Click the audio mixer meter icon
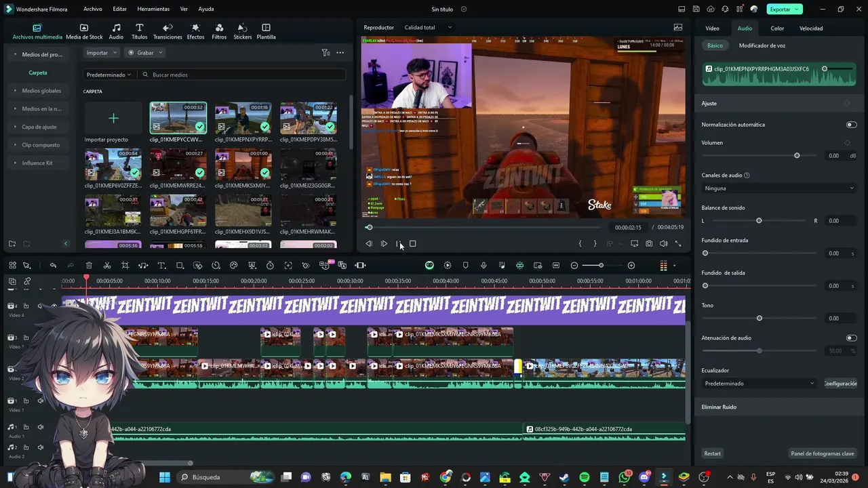Viewport: 868px width, 488px height. point(663,265)
